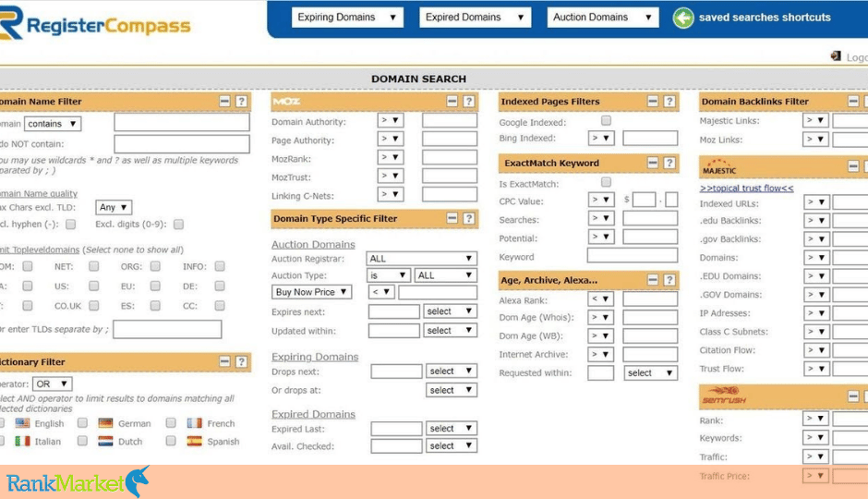Click the RegisterCompass logo
Screen dimensions: 868x499
coord(95,23)
